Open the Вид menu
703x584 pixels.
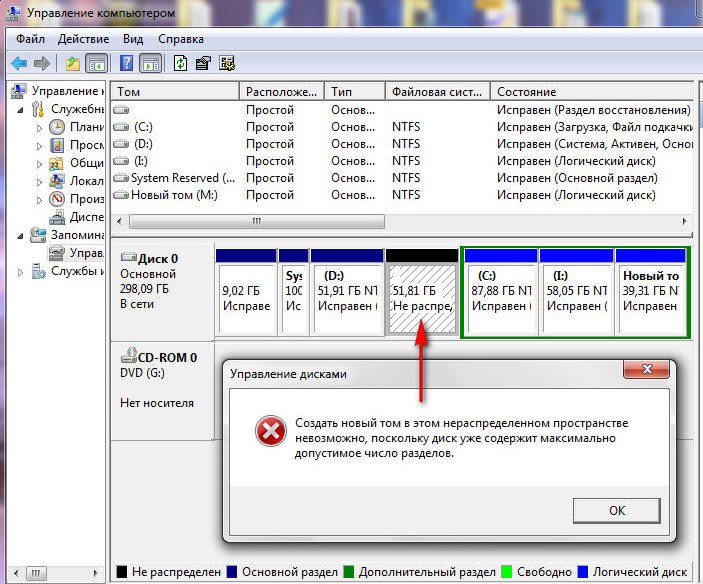pos(133,39)
